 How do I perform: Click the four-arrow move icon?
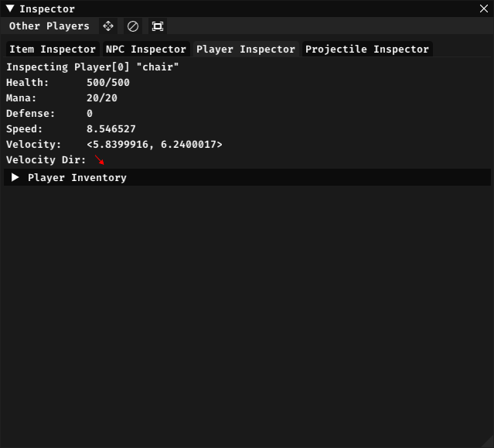[108, 26]
